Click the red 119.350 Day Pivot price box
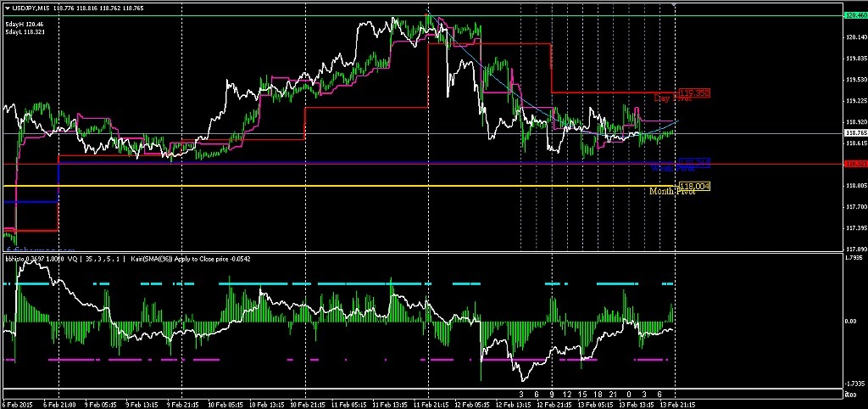Image resolution: width=868 pixels, height=409 pixels. (x=694, y=92)
